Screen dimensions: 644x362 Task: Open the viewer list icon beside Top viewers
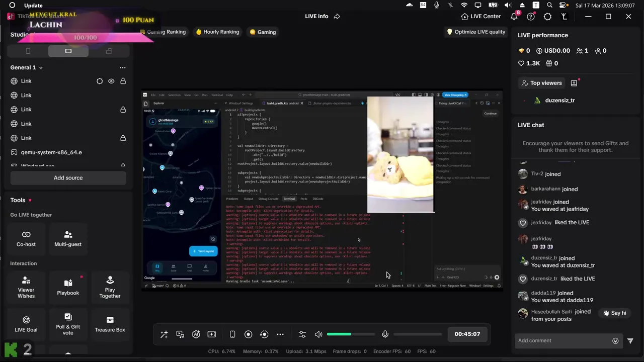tap(574, 83)
